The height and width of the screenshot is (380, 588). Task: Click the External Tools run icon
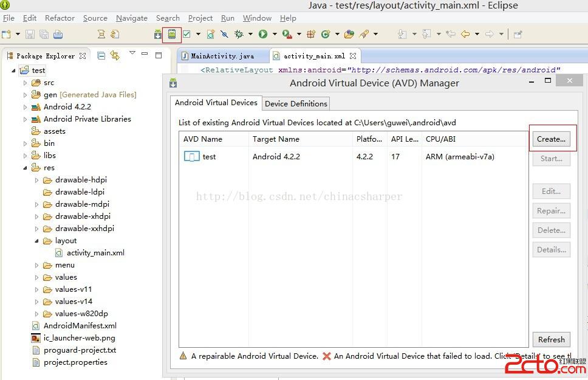(x=287, y=34)
